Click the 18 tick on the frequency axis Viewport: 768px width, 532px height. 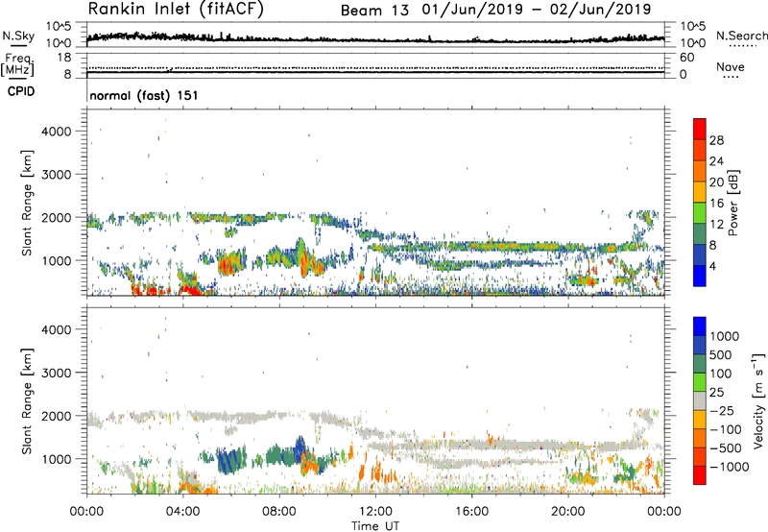pyautogui.click(x=63, y=58)
